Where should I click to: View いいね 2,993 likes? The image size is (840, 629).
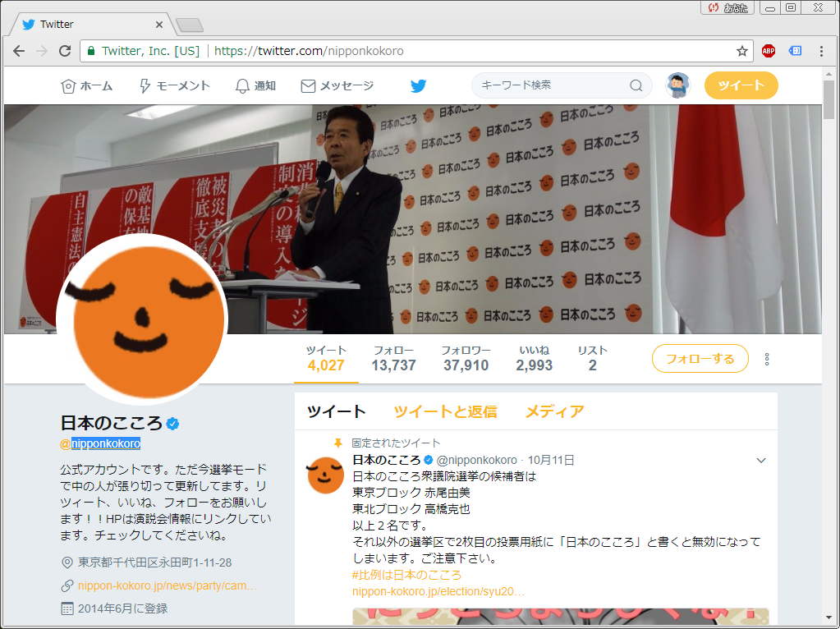click(534, 359)
